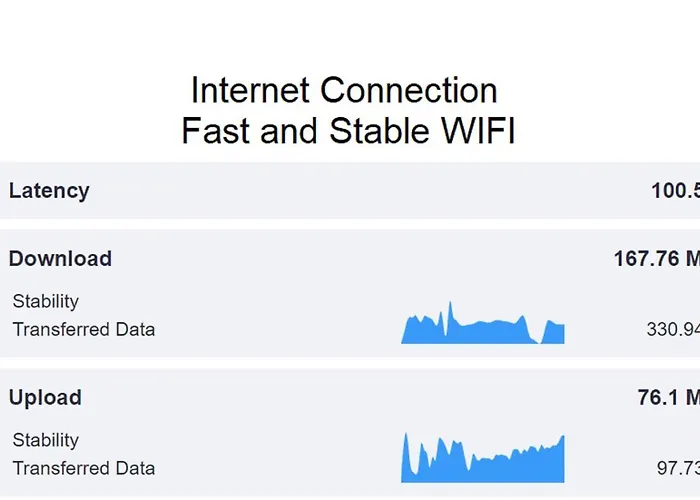Screen dimensions: 700x500
Task: Click the 167.76 download speed value
Action: (x=656, y=259)
